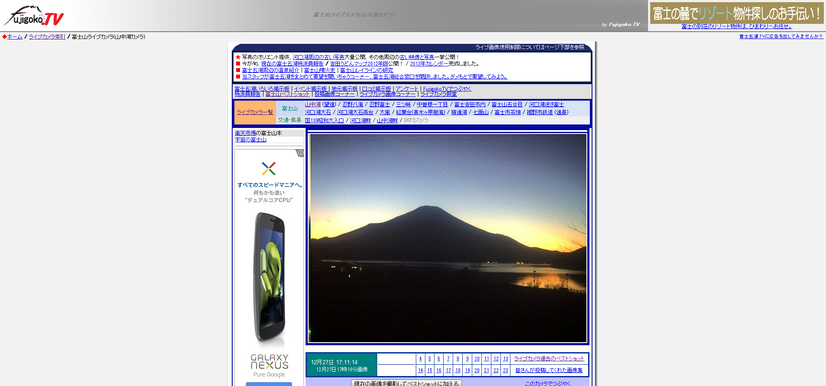
Task: Open the 富士の麓でリゾート banner ad
Action: [x=736, y=13]
